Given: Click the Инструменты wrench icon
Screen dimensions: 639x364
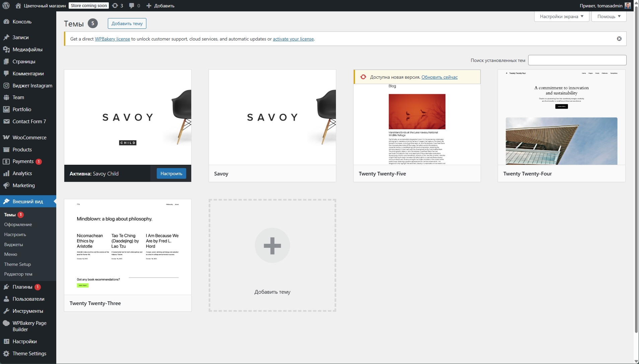Looking at the screenshot, I should [x=6, y=311].
